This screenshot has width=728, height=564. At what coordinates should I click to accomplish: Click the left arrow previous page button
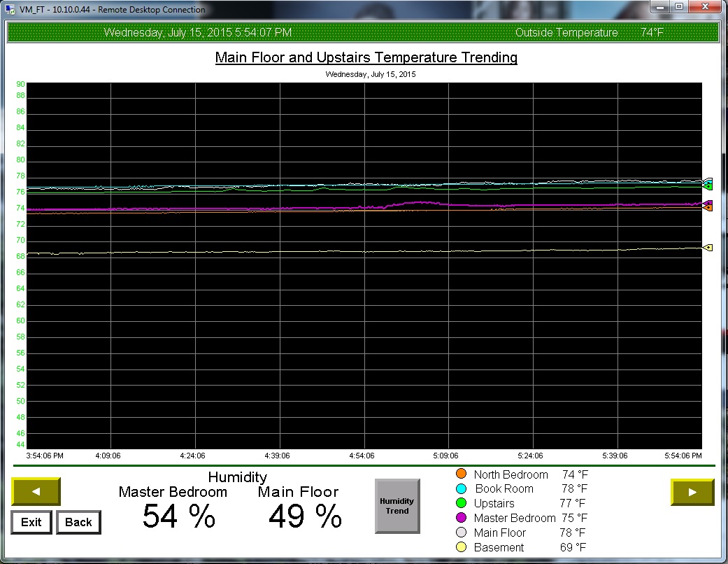(x=36, y=492)
